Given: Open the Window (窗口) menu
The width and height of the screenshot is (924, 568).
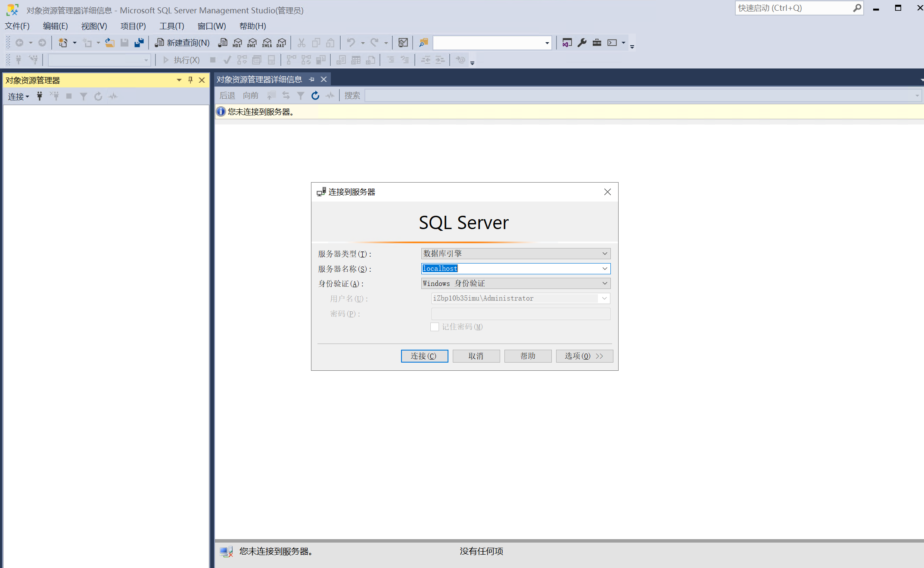Looking at the screenshot, I should (212, 26).
